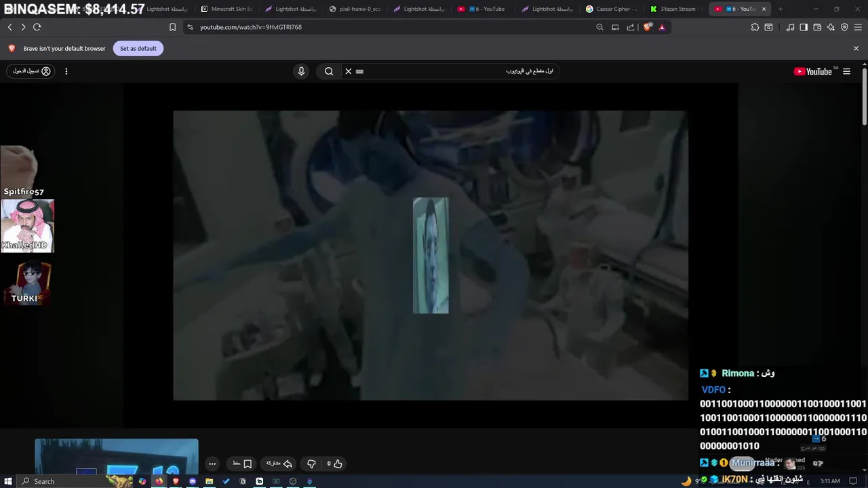Save the video to a playlist
Screen dimensions: 868x488
tap(242, 464)
